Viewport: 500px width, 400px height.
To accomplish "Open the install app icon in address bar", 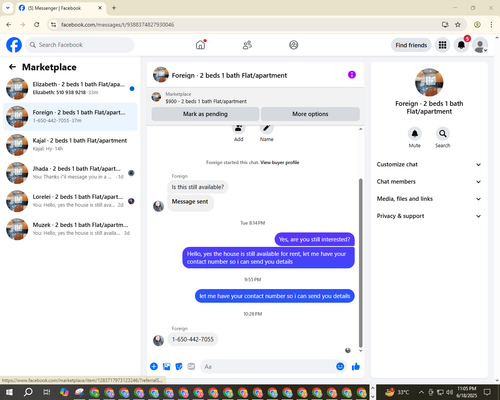I will pos(445,25).
